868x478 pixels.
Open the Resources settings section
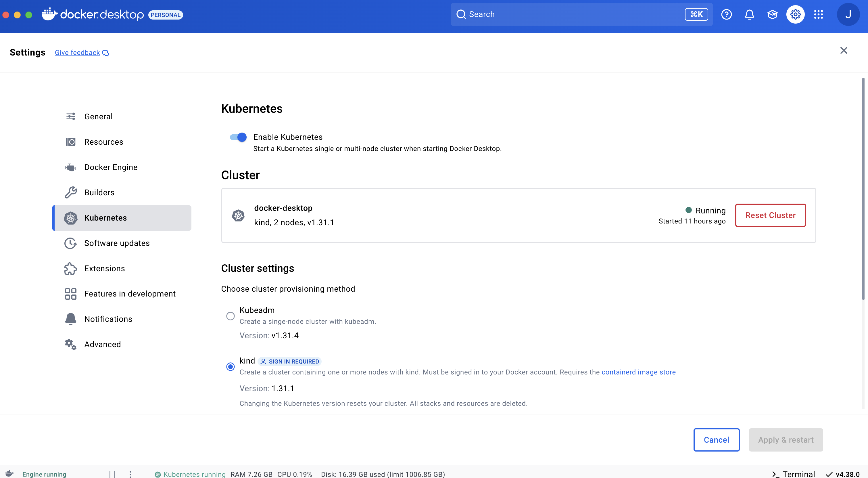(x=103, y=142)
